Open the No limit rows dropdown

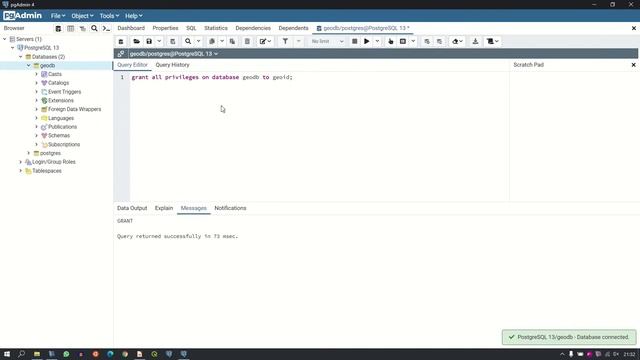click(x=327, y=41)
